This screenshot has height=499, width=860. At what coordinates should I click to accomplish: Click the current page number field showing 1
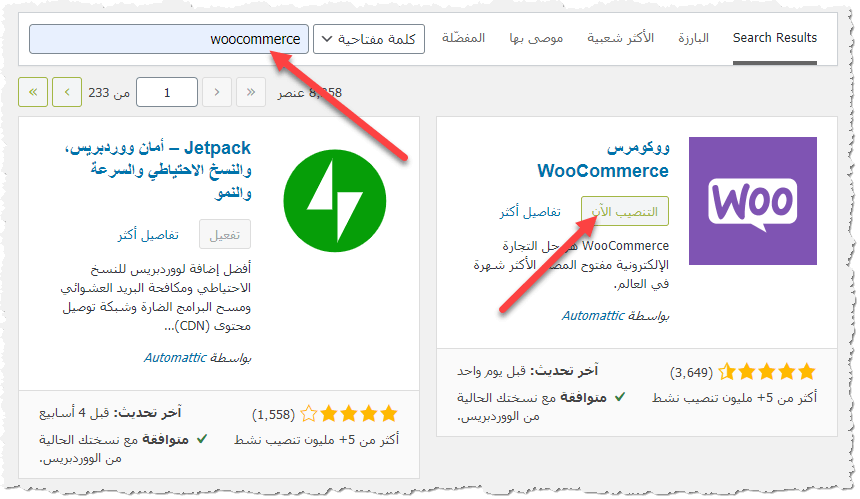pyautogui.click(x=167, y=92)
